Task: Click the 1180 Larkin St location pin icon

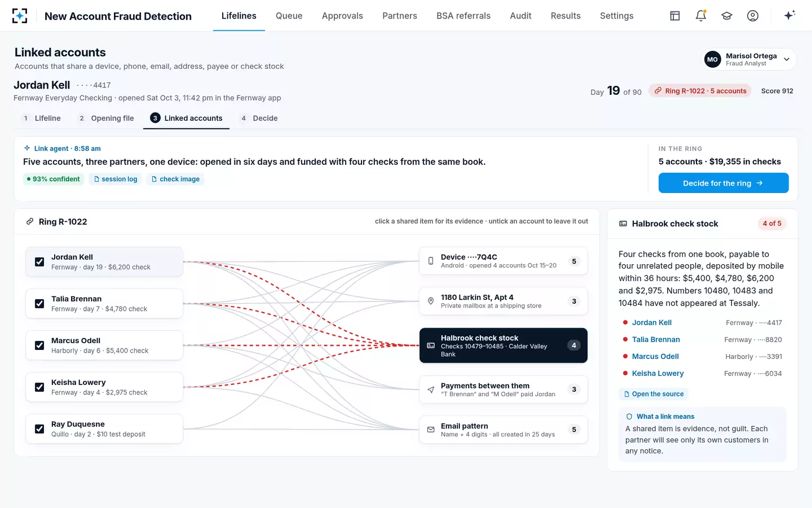Action: point(431,301)
